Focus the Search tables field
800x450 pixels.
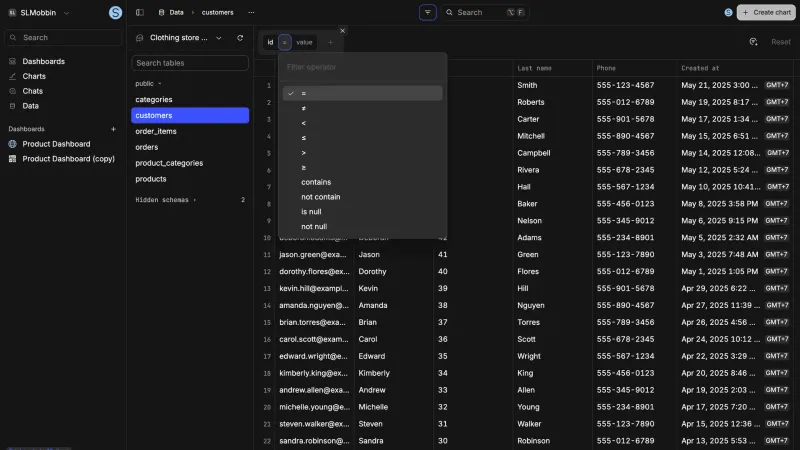click(190, 63)
